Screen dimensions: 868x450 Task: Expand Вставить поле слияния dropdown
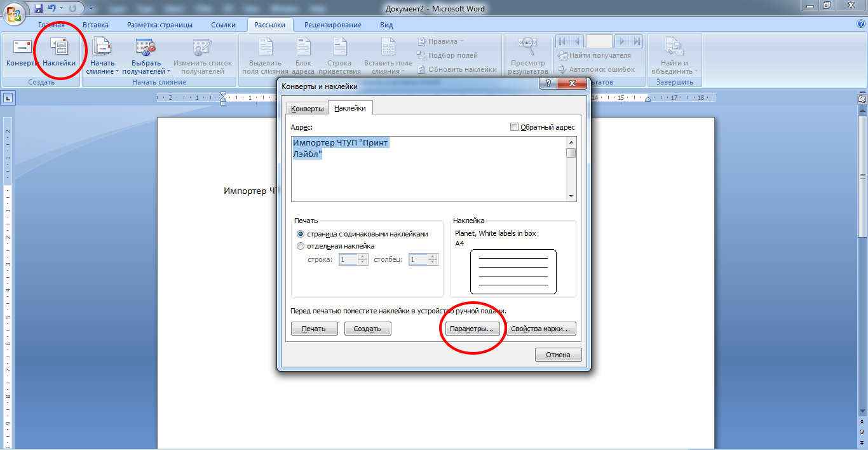pos(388,56)
